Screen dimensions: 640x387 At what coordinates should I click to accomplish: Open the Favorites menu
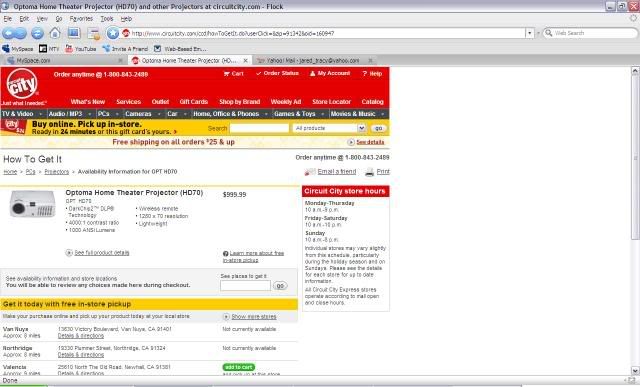(81, 19)
